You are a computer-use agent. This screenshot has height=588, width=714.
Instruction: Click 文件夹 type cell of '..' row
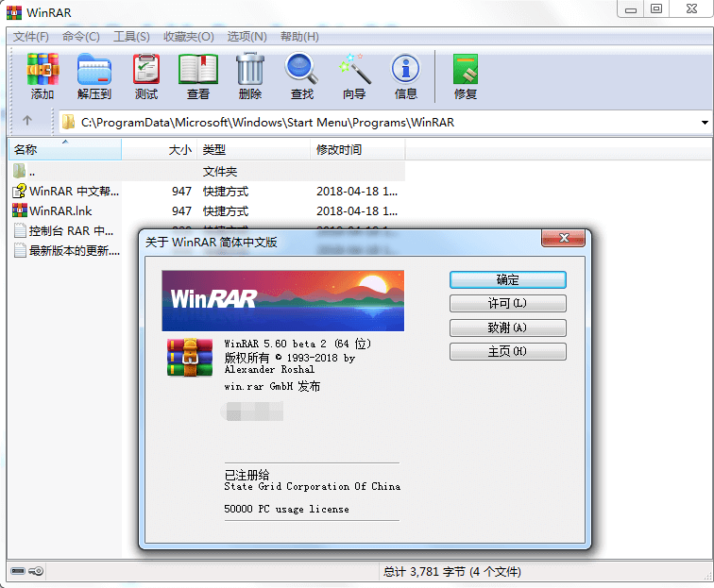click(220, 172)
